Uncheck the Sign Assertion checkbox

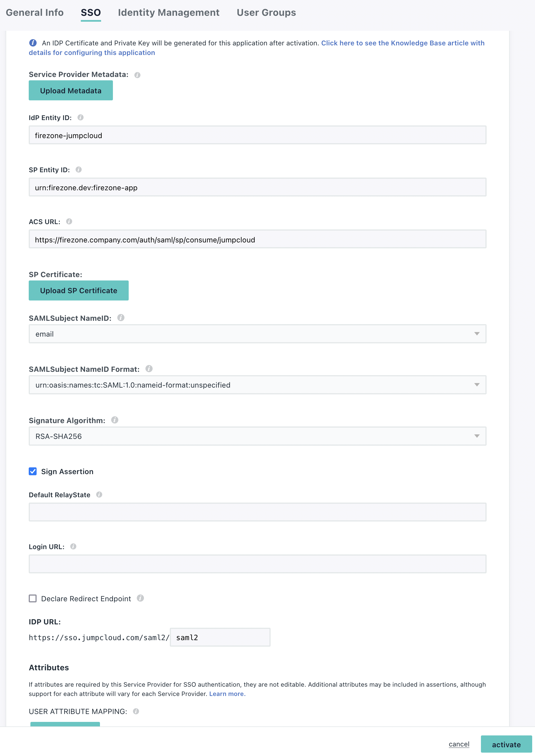click(33, 472)
